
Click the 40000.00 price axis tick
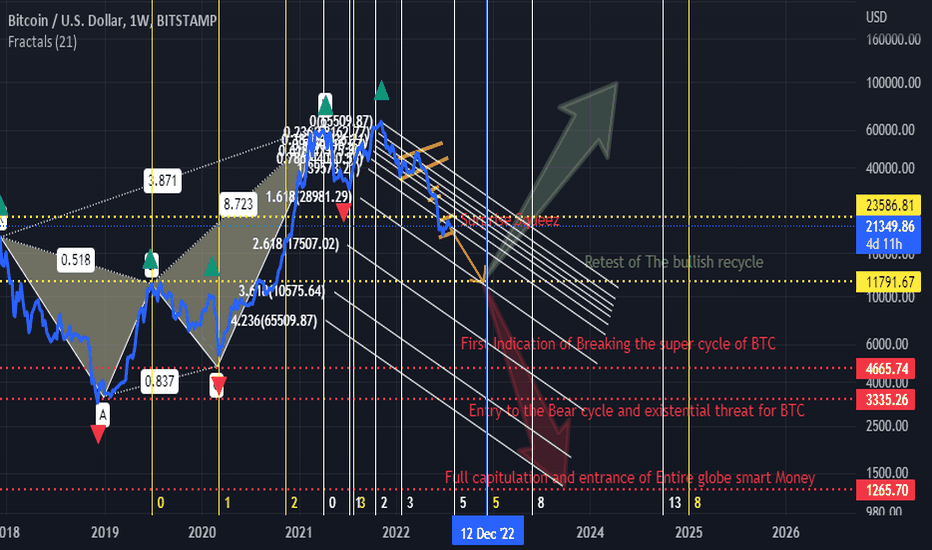(x=890, y=168)
